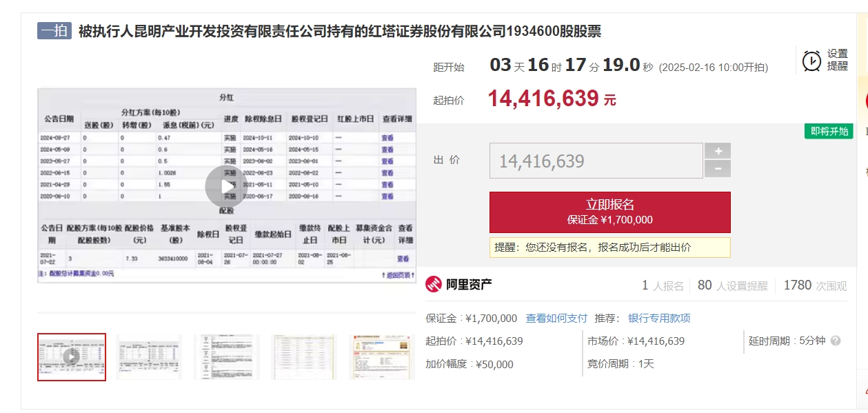Click the red starting price 14,416,639
868x413 pixels.
(x=543, y=99)
